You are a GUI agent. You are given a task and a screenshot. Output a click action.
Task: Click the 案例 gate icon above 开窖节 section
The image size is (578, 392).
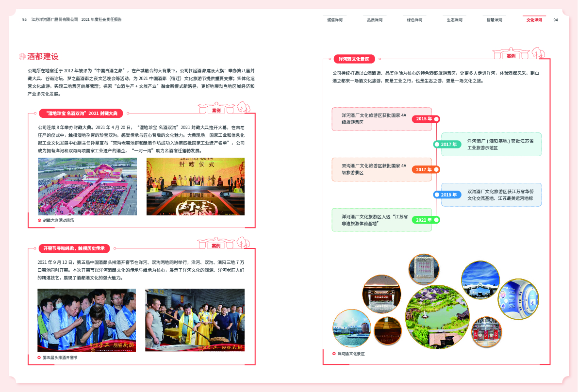216,244
